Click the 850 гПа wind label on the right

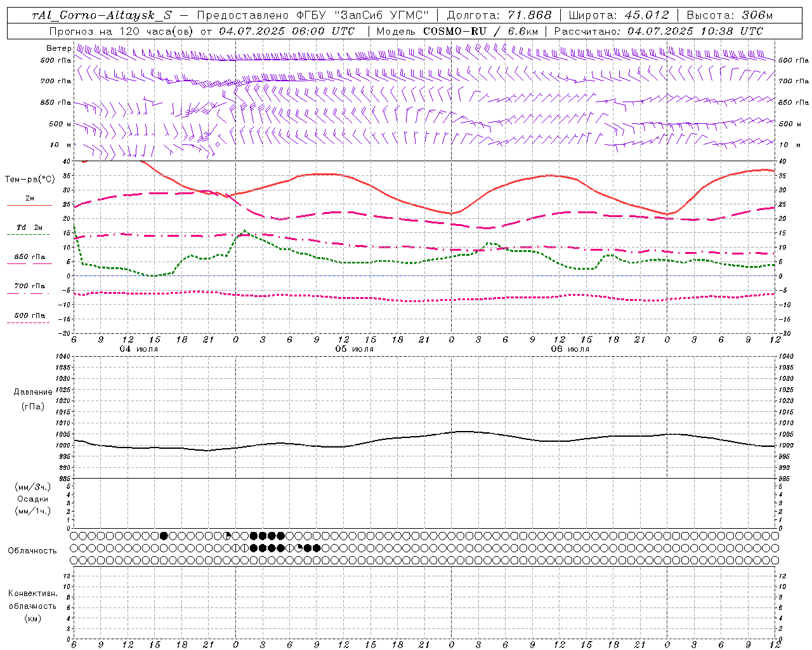click(x=794, y=102)
